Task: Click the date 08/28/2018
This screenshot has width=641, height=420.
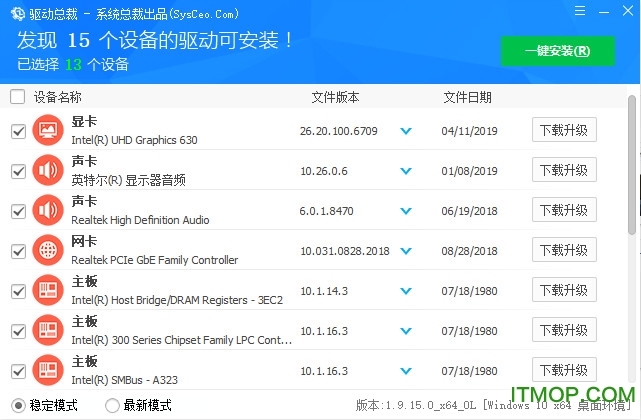Action: (469, 251)
